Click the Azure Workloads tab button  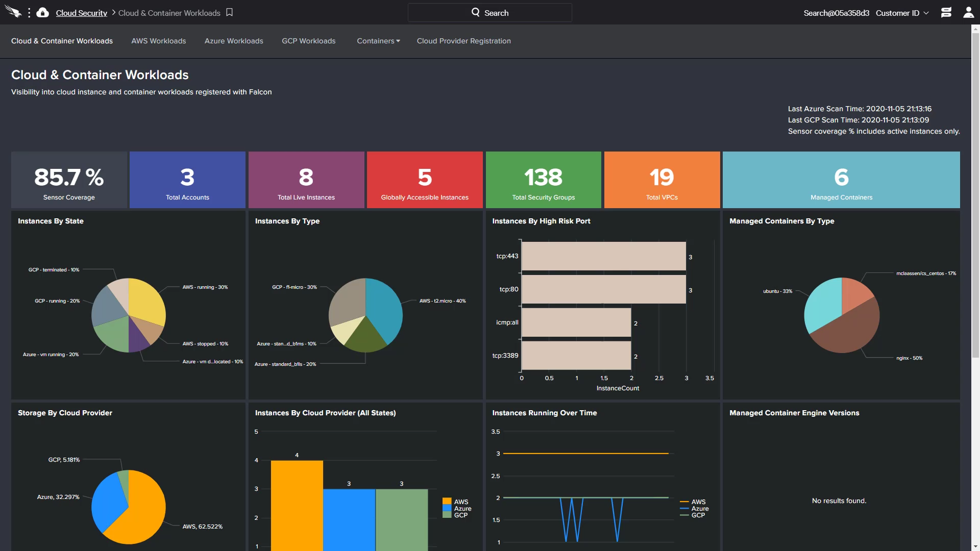click(234, 41)
